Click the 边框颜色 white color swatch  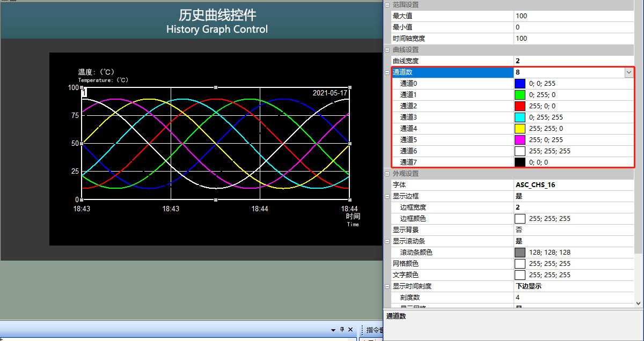[519, 219]
